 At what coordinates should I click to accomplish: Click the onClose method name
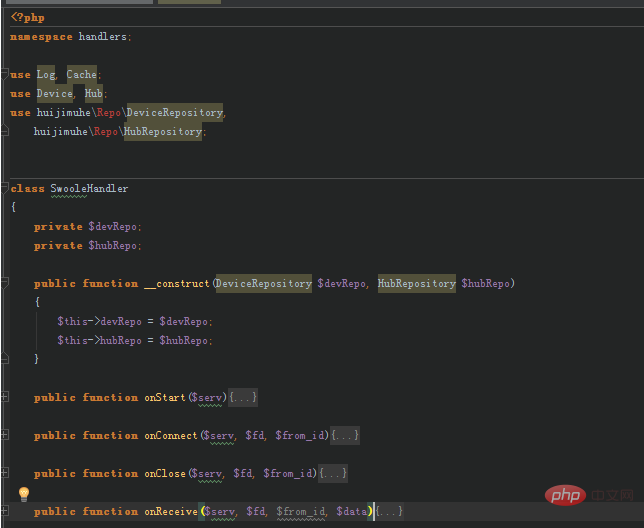[x=165, y=473]
